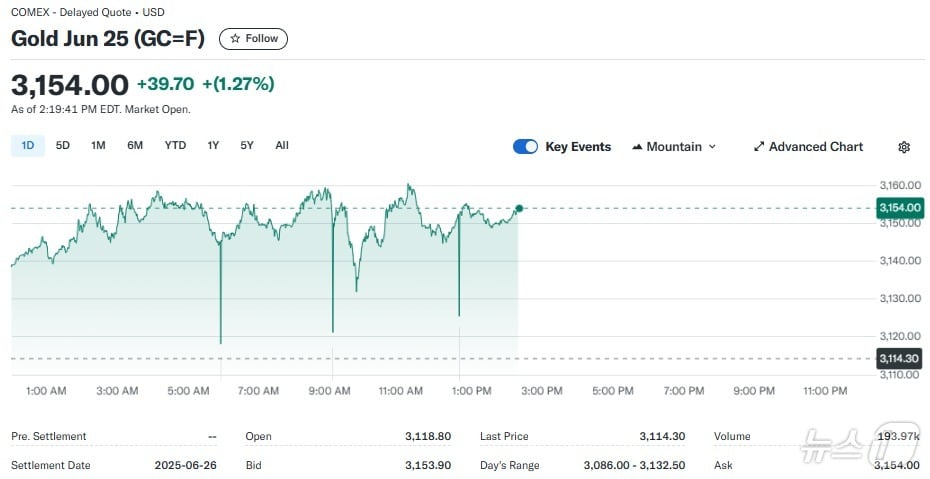Open chart settings gear icon

904,147
